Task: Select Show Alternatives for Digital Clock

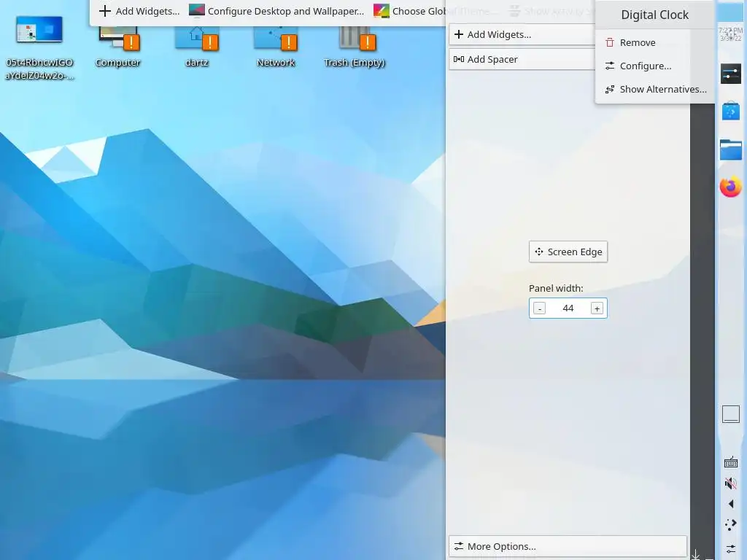Action: click(655, 89)
